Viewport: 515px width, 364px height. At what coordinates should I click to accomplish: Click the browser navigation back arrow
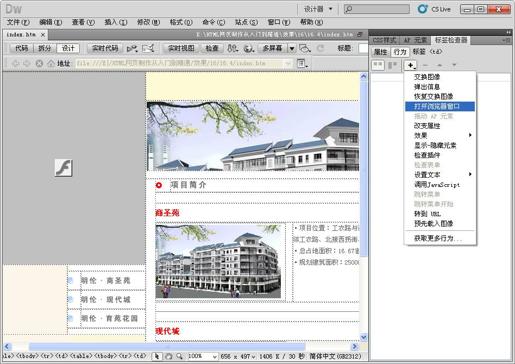coord(15,63)
